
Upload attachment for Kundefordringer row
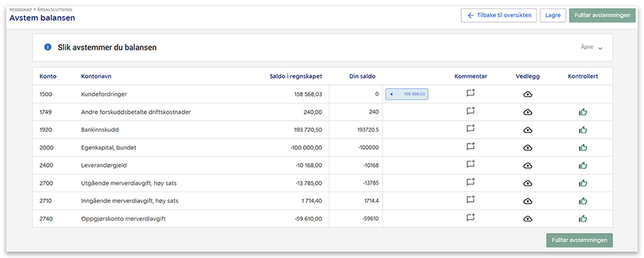pyautogui.click(x=528, y=94)
